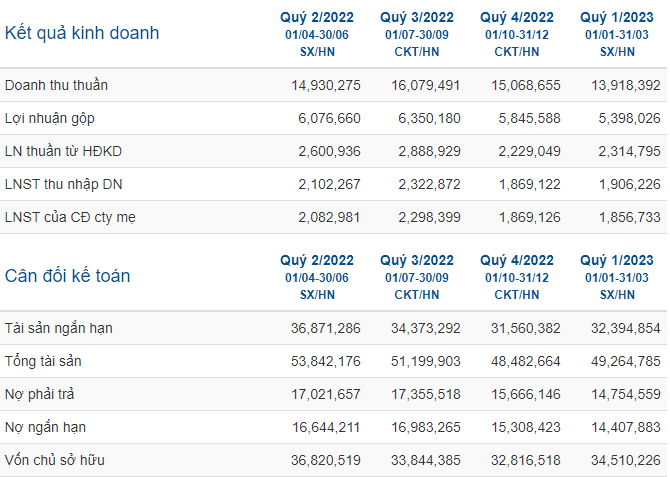Image resolution: width=670 pixels, height=477 pixels.
Task: Click the Nợ phải trả row label
Action: point(39,394)
